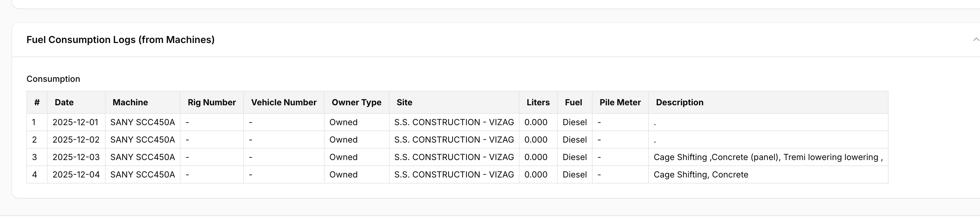Click the 2025-12-04 date cell
The height and width of the screenshot is (219, 980).
click(76, 174)
